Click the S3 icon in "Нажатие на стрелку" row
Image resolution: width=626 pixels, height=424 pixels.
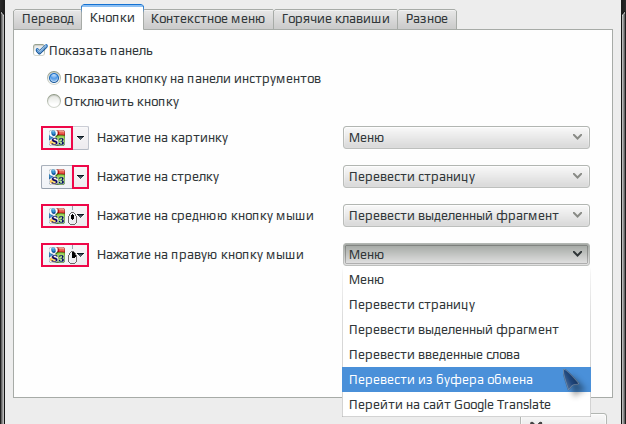click(57, 177)
